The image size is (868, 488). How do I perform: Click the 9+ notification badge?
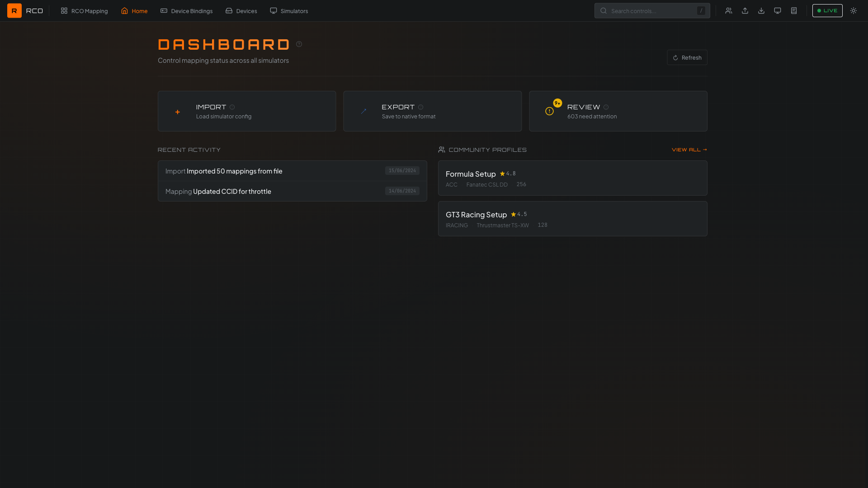pyautogui.click(x=557, y=103)
